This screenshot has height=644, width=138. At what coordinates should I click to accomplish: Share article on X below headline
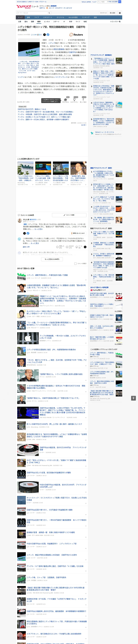45,35
